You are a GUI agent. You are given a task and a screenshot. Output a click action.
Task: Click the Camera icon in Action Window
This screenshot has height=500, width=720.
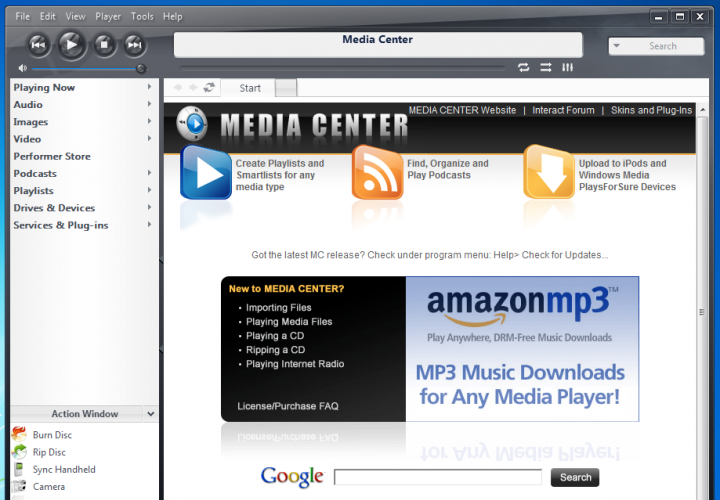tap(19, 486)
